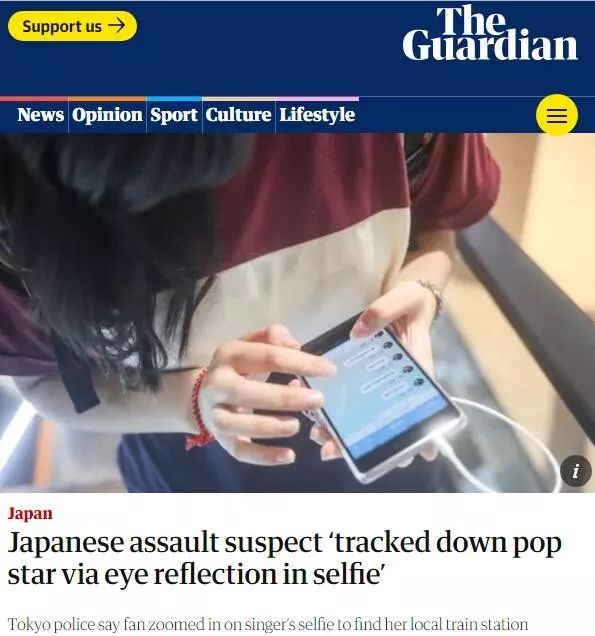Image resolution: width=595 pixels, height=636 pixels.
Task: Switch to the Sport section
Action: [x=174, y=115]
